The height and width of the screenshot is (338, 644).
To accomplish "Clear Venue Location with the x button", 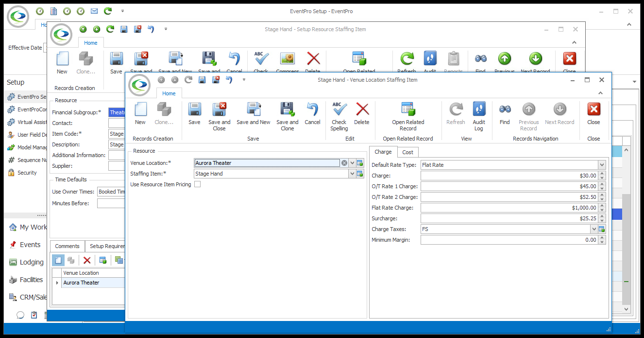I will click(344, 163).
